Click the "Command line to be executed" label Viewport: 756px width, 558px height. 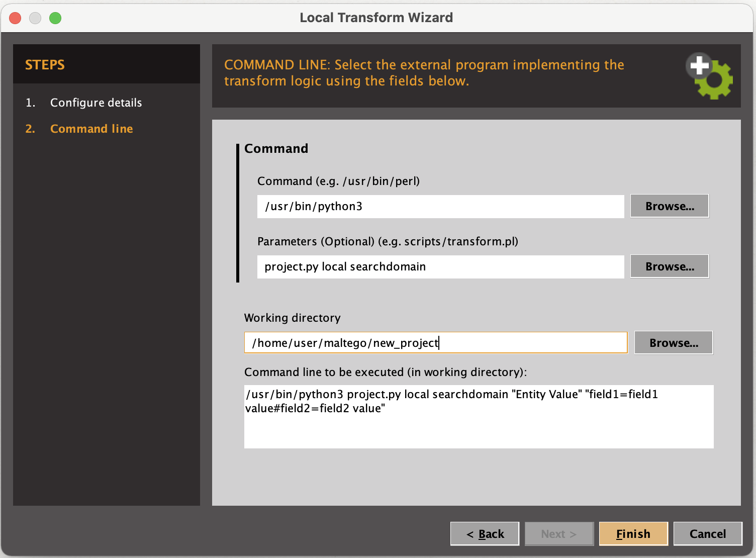[386, 372]
